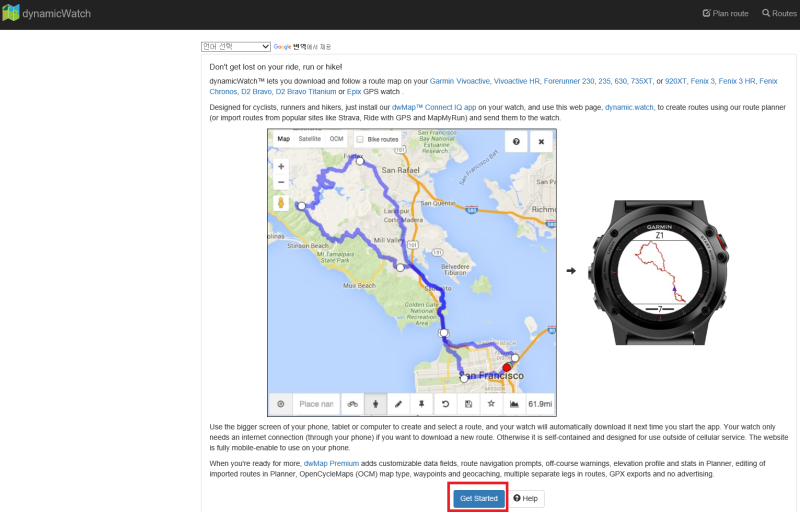Toggle the Bike routes checkbox

360,139
